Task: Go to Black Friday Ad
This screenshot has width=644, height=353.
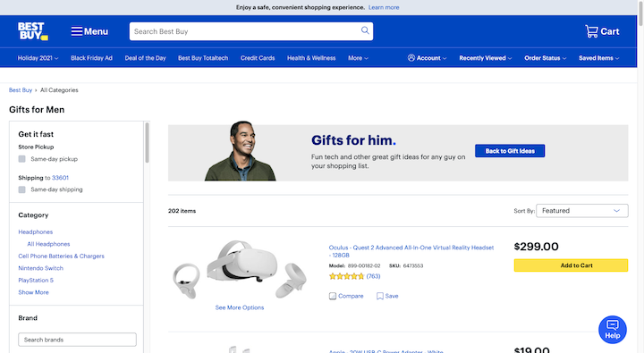Action: pos(91,58)
